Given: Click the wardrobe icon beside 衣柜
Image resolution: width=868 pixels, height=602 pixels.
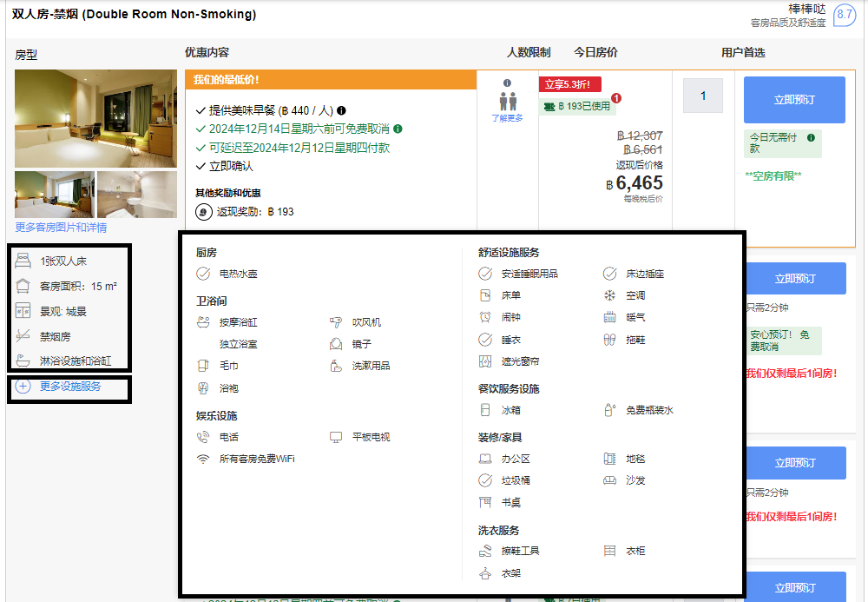Looking at the screenshot, I should click(x=609, y=551).
